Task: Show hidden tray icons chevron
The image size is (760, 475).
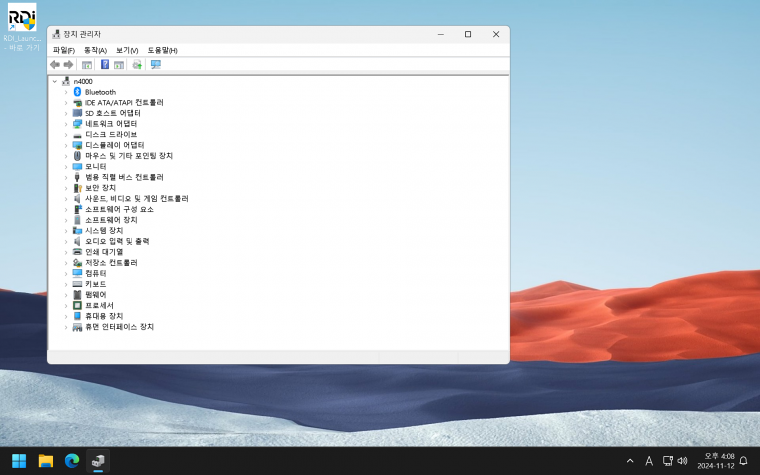Action: point(630,461)
